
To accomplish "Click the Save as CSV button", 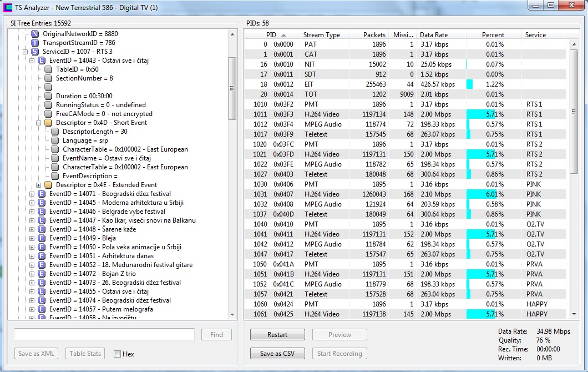I will coord(277,354).
